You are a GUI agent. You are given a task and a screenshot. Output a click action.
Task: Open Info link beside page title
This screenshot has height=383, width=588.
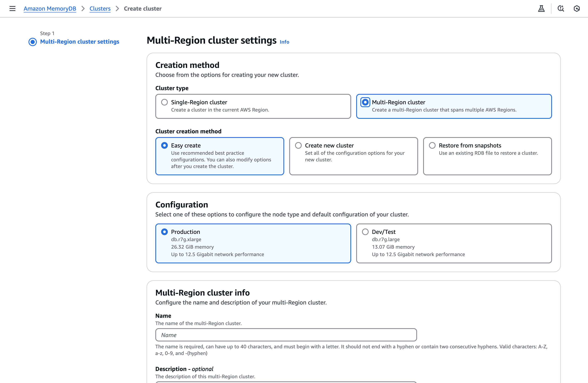[x=284, y=42]
